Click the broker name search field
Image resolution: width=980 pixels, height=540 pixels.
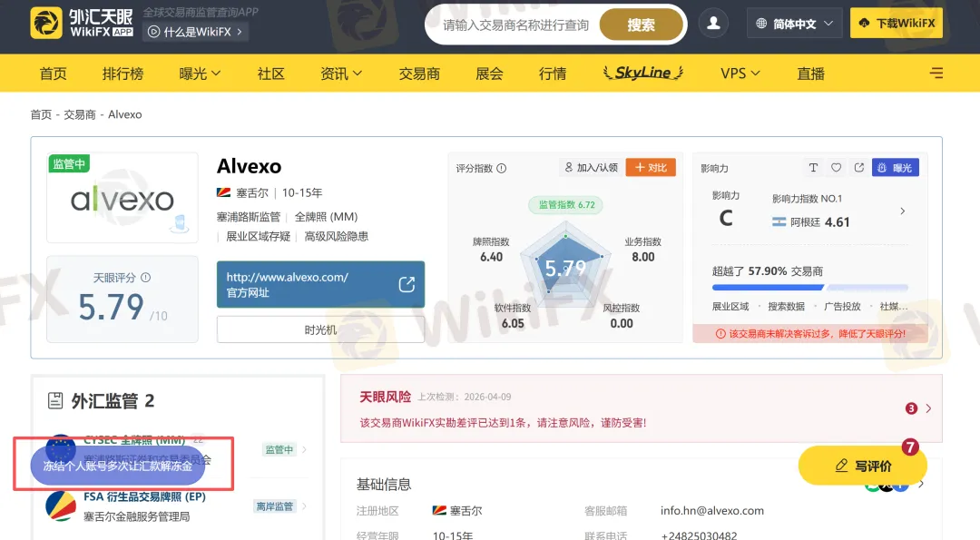516,25
